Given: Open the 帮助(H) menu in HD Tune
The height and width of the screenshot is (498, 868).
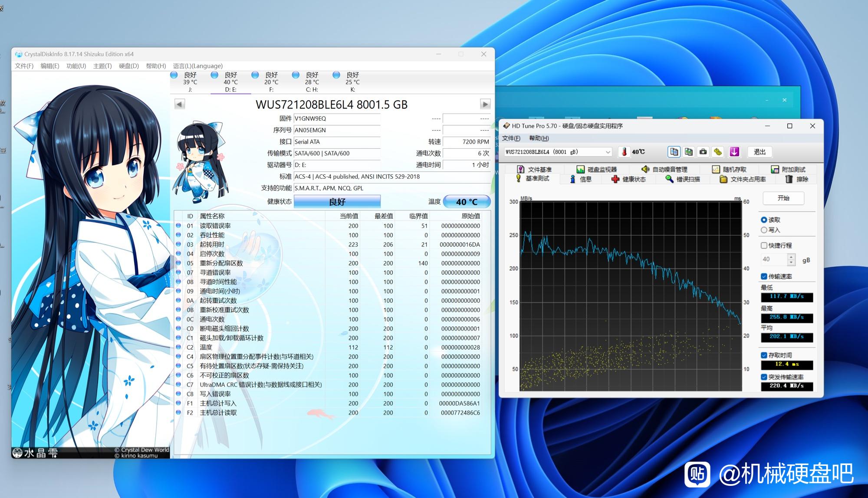Looking at the screenshot, I should pyautogui.click(x=539, y=138).
